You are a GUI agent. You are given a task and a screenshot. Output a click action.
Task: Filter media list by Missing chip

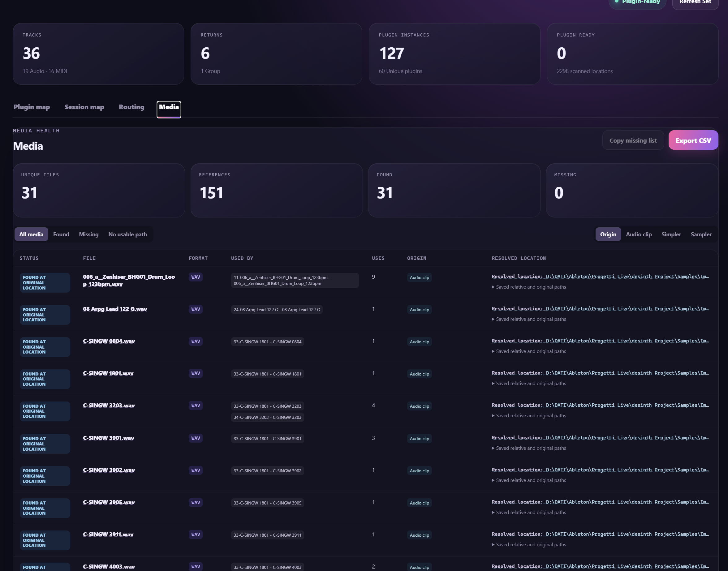click(x=88, y=234)
